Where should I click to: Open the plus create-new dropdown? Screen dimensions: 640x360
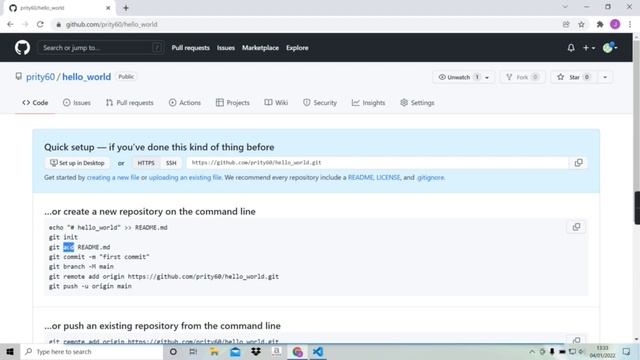click(589, 48)
